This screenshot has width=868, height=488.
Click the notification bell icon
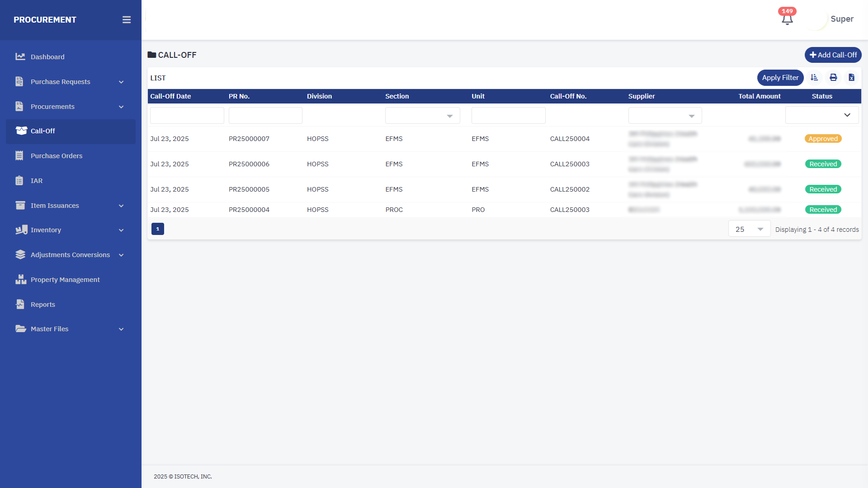(x=787, y=19)
